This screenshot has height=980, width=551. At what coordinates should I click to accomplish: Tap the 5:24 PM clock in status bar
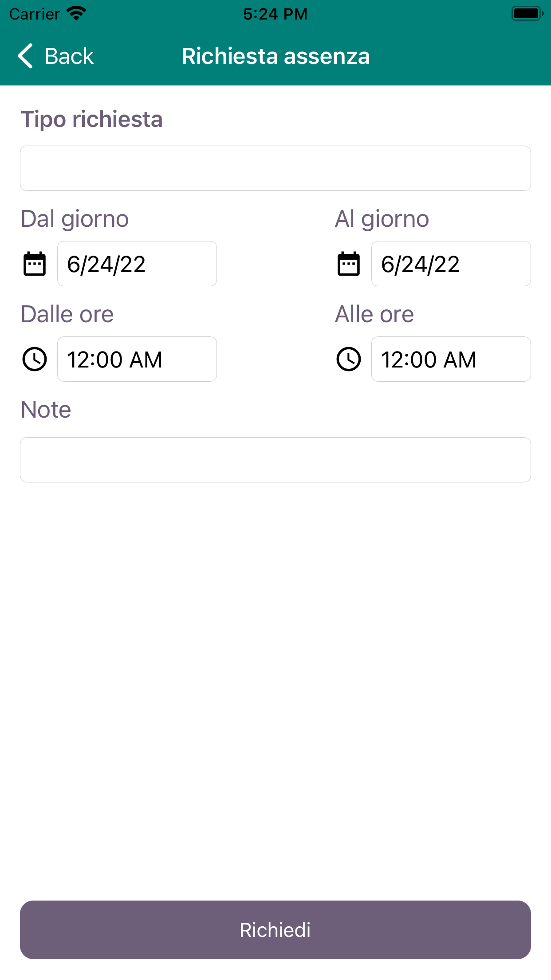pyautogui.click(x=275, y=14)
